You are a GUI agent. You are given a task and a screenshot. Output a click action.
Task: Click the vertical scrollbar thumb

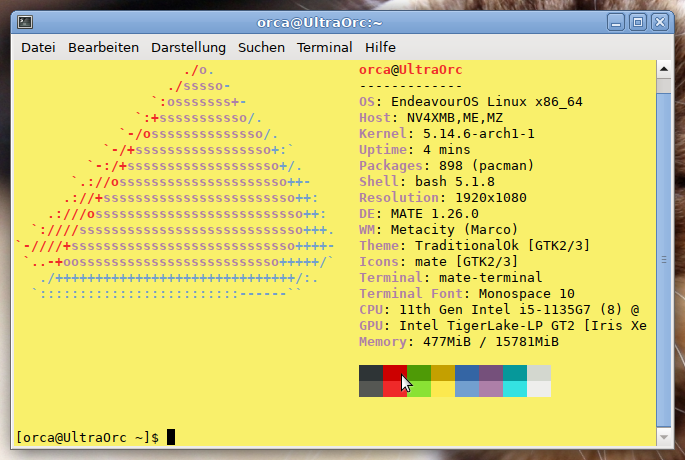tap(664, 259)
